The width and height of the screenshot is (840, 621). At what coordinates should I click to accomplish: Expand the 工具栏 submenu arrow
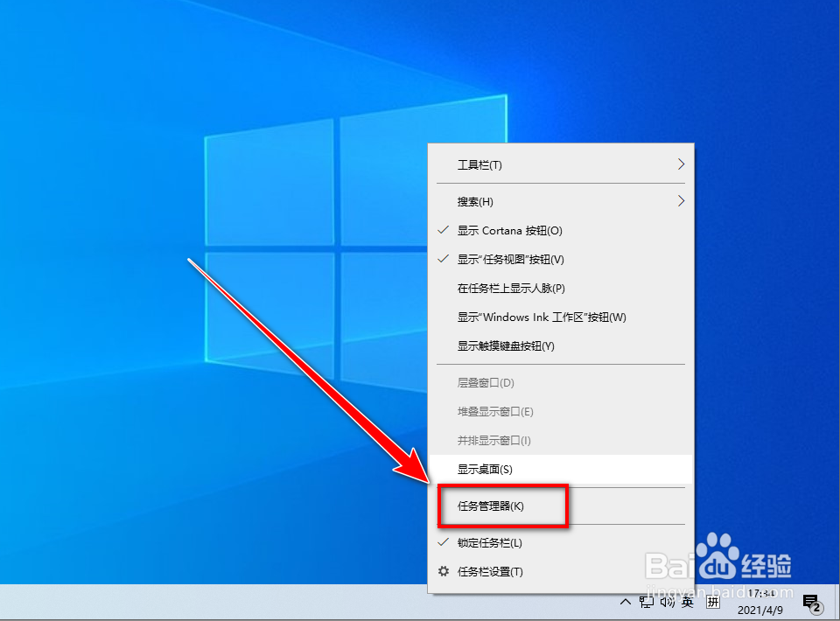click(x=681, y=164)
